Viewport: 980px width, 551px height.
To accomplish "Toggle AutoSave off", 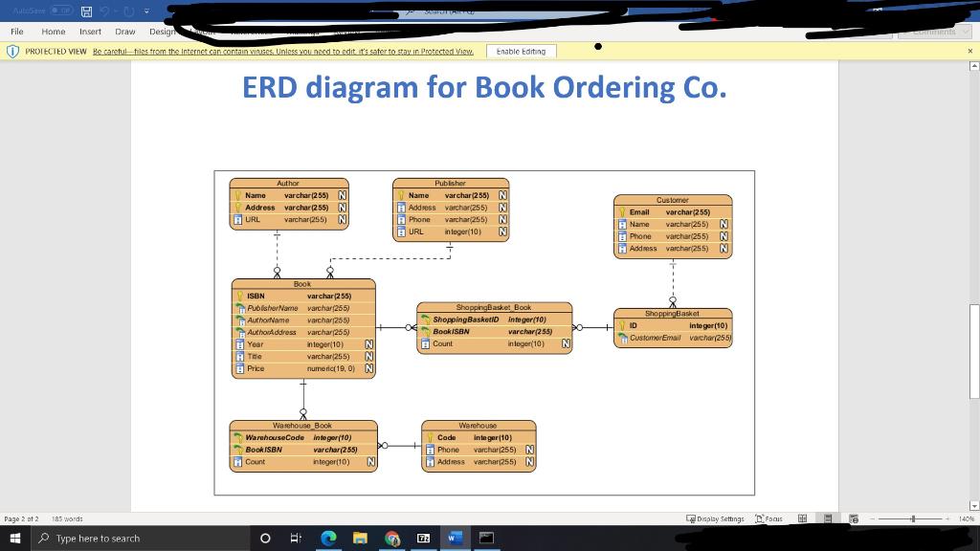I will [59, 11].
